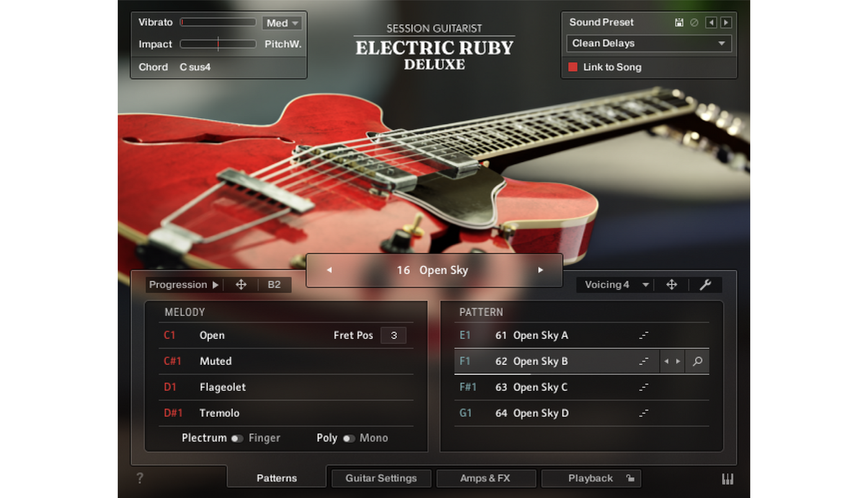The image size is (868, 498).
Task: Click the move icon beside Voicing
Action: point(671,285)
